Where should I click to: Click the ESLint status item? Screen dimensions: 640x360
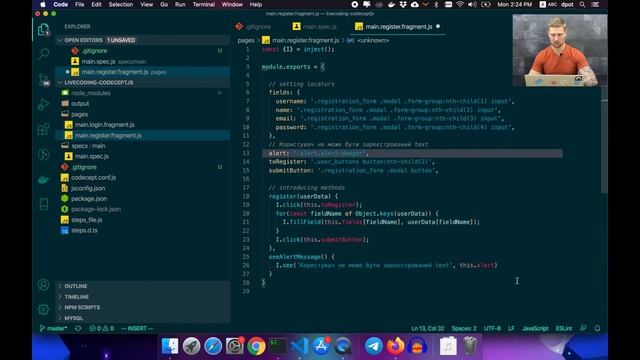click(x=564, y=328)
